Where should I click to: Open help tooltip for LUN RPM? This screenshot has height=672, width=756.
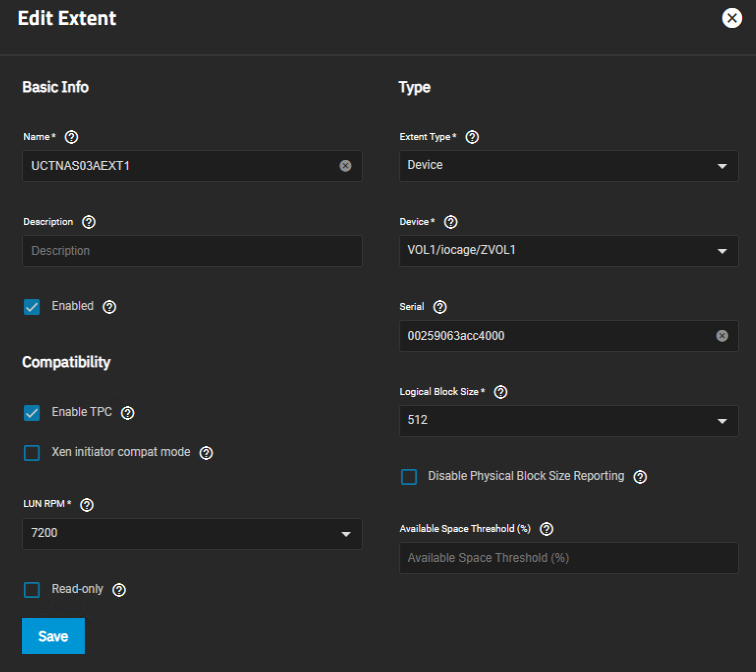click(x=87, y=505)
